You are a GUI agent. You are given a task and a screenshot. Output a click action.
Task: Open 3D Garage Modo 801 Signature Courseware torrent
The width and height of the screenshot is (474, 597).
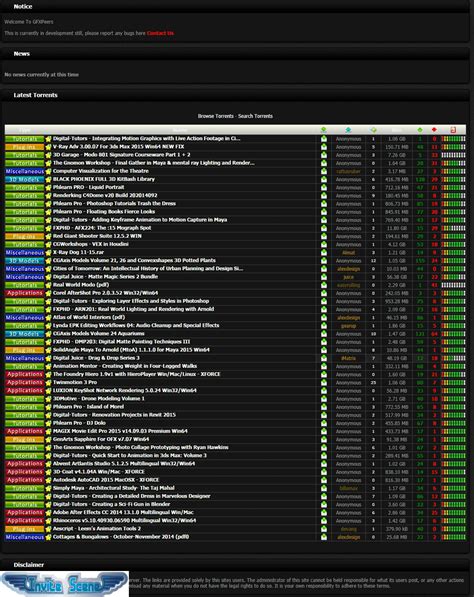121,155
